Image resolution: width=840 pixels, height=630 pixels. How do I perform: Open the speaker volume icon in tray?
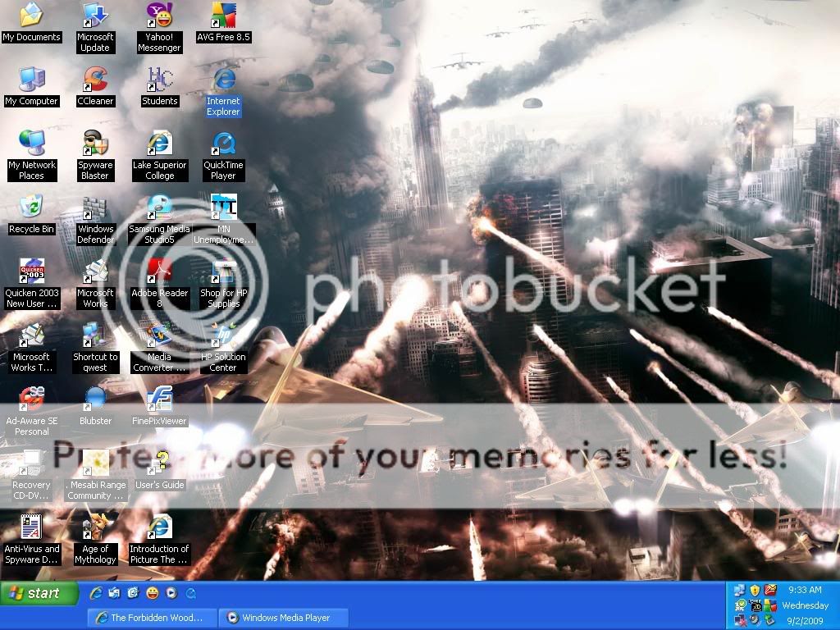point(755,620)
